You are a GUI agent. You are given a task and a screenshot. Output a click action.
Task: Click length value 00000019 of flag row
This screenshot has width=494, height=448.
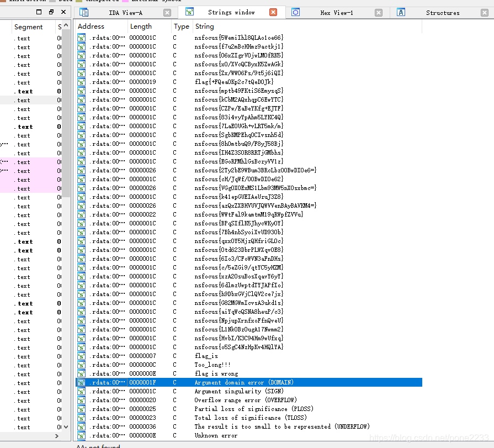(142, 82)
